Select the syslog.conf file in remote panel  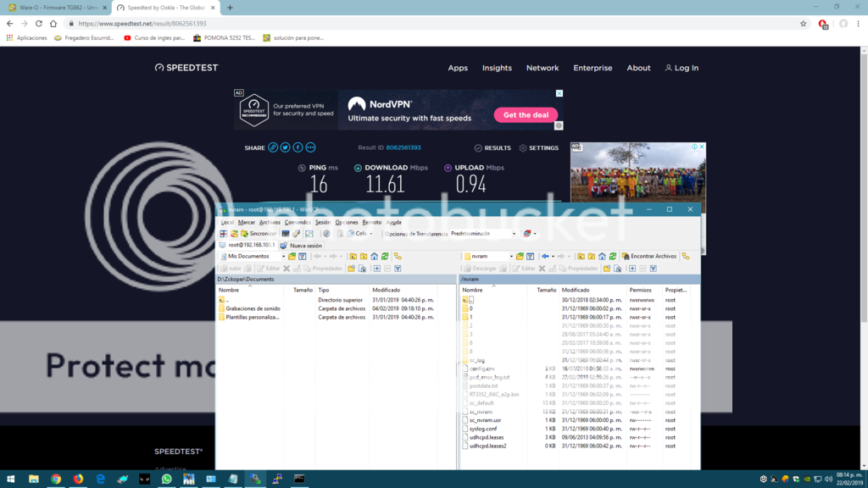click(485, 429)
